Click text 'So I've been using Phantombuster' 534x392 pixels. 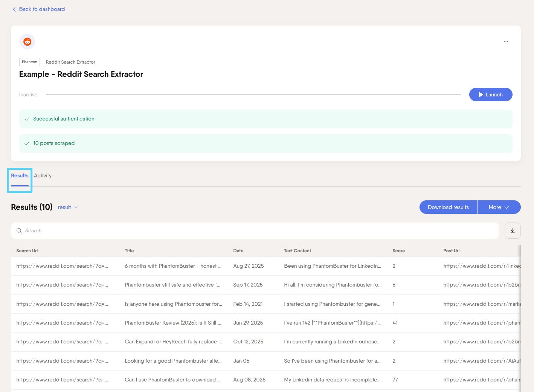pyautogui.click(x=333, y=361)
